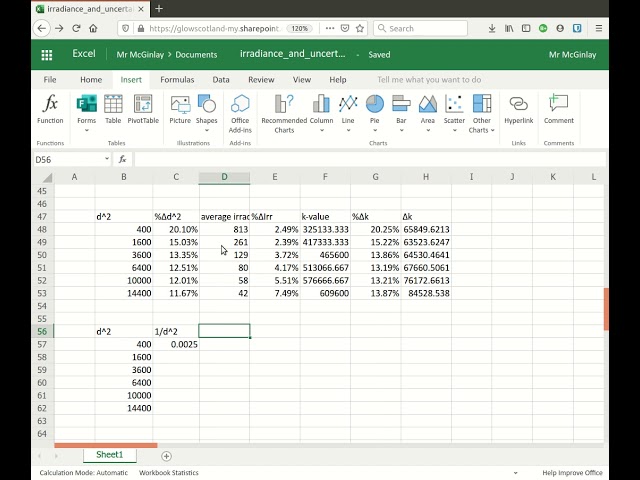Switch to the View tab
Image resolution: width=640 pixels, height=480 pixels.
coord(302,80)
